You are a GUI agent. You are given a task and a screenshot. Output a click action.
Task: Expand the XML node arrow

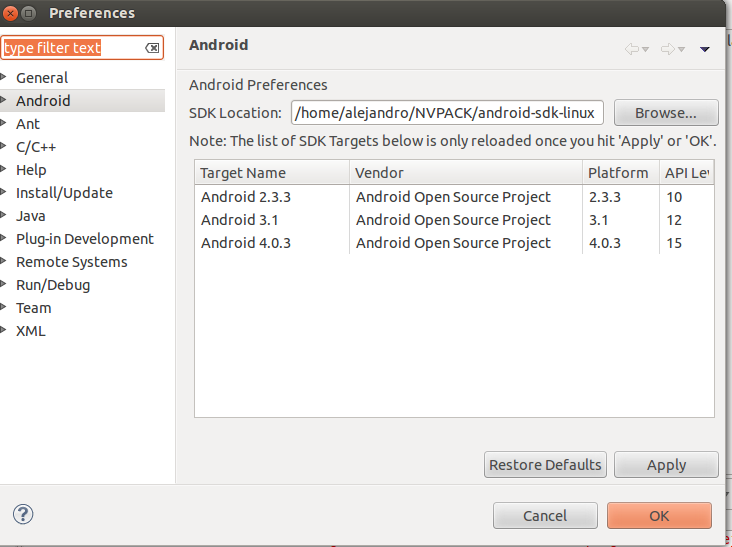pos(4,330)
